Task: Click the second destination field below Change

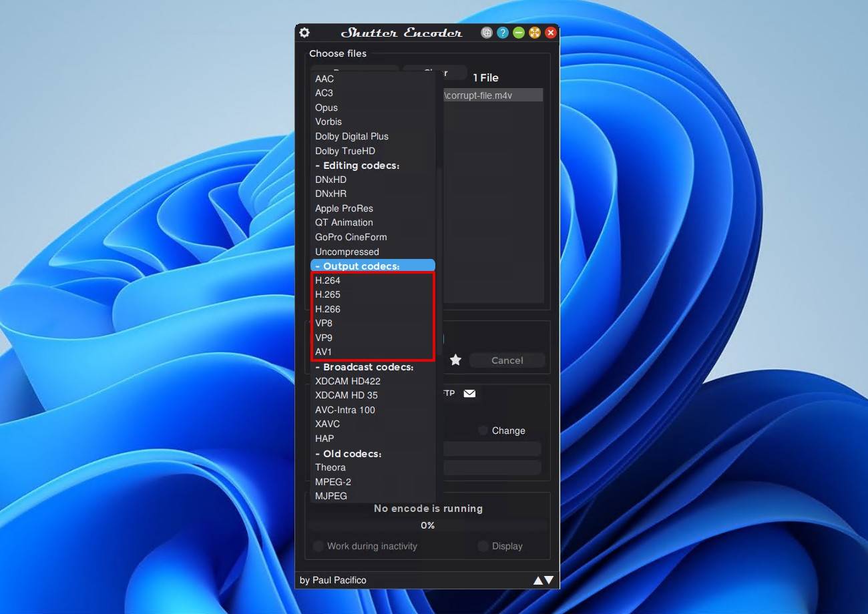Action: (x=491, y=467)
